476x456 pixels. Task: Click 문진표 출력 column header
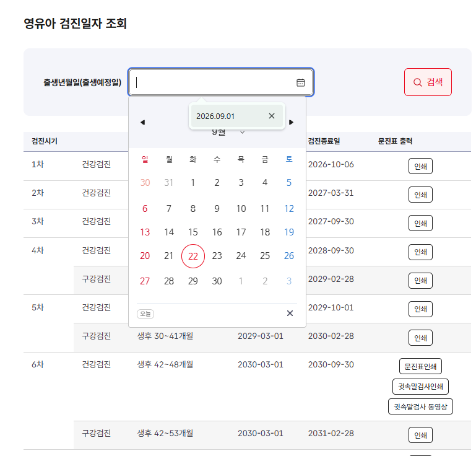[395, 141]
